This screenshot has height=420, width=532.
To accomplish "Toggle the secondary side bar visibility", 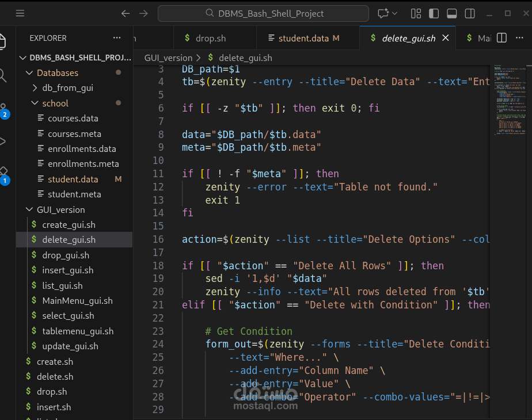I will coord(470,13).
